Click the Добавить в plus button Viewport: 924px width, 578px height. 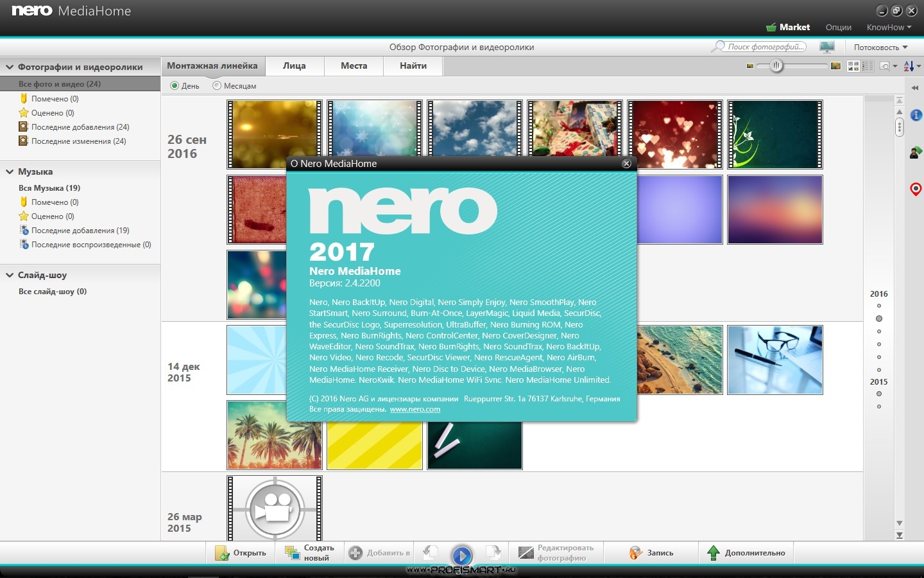point(380,553)
